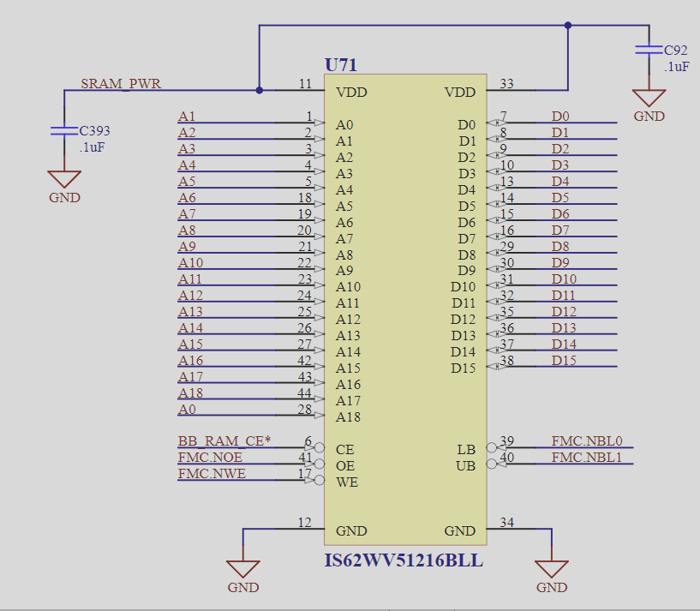Select the GND symbol below C393

(x=63, y=180)
